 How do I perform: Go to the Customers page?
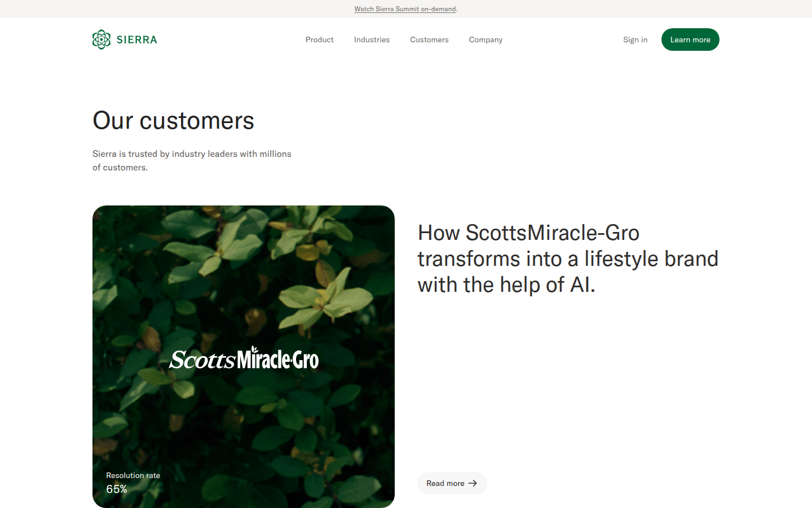429,40
